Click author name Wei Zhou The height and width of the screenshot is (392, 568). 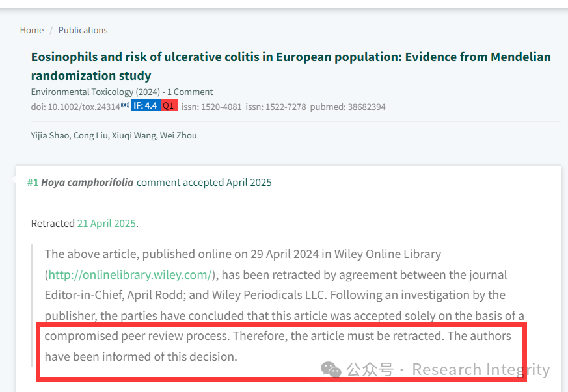178,135
